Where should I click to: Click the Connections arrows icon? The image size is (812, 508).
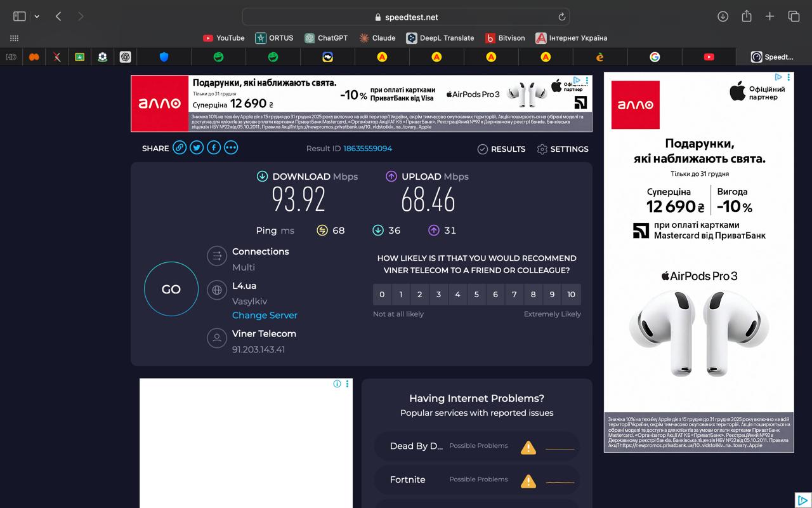[x=217, y=256]
